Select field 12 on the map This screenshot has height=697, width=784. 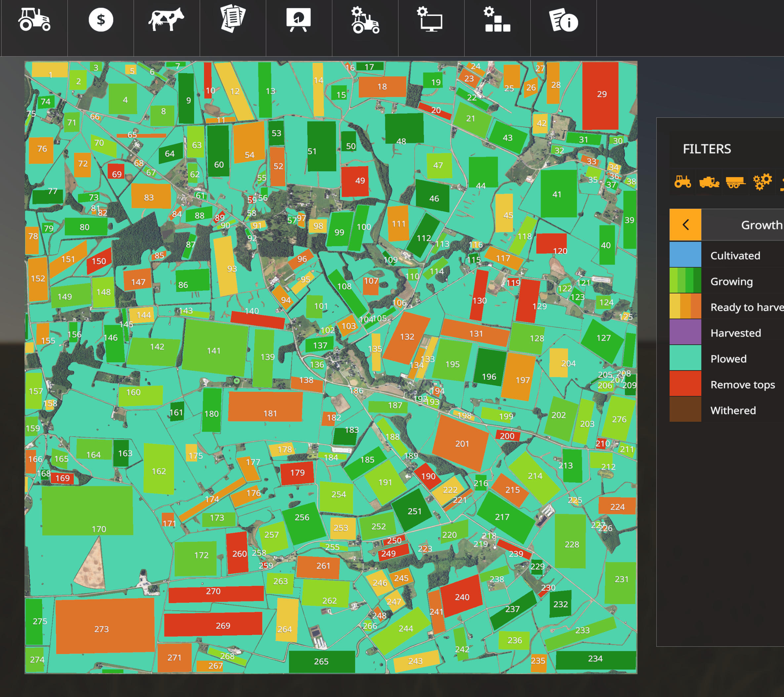(x=234, y=91)
